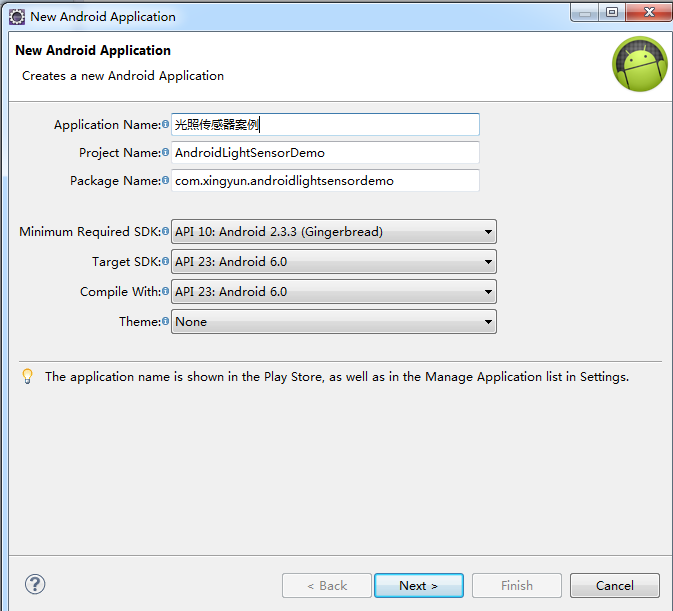Open help with the question mark icon
673x611 pixels.
[35, 584]
